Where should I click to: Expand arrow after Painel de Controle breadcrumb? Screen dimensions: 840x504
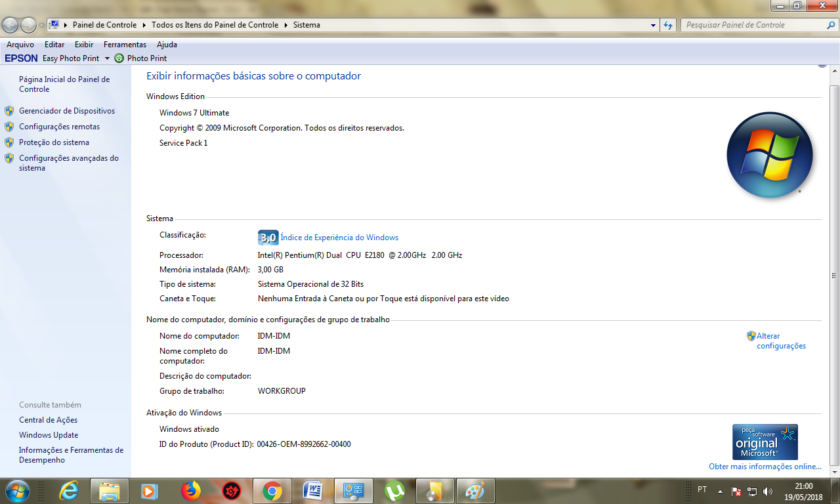point(143,25)
